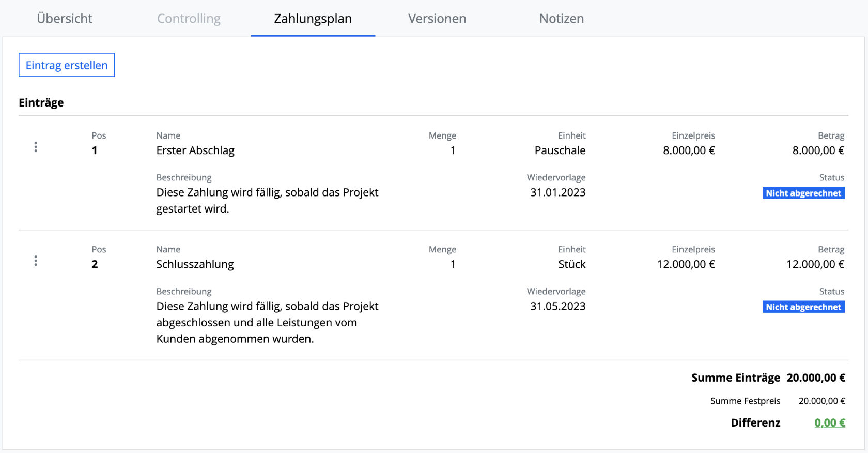The image size is (868, 453).
Task: Click the Menge value of Erster Abschlag
Action: pyautogui.click(x=453, y=150)
